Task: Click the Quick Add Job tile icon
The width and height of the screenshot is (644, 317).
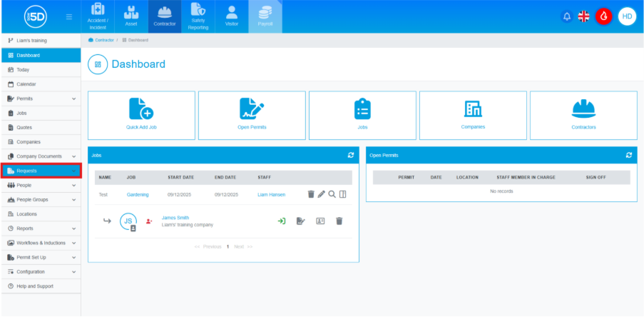Action: pos(141,109)
